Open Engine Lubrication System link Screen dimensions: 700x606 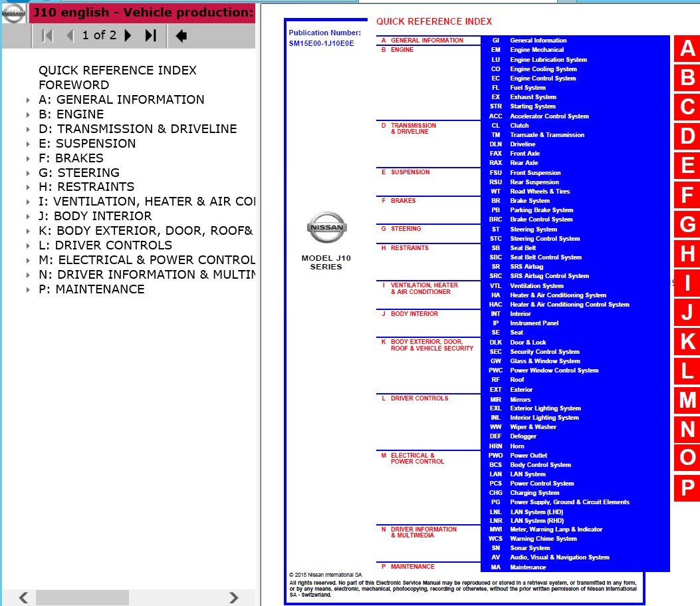(x=548, y=60)
